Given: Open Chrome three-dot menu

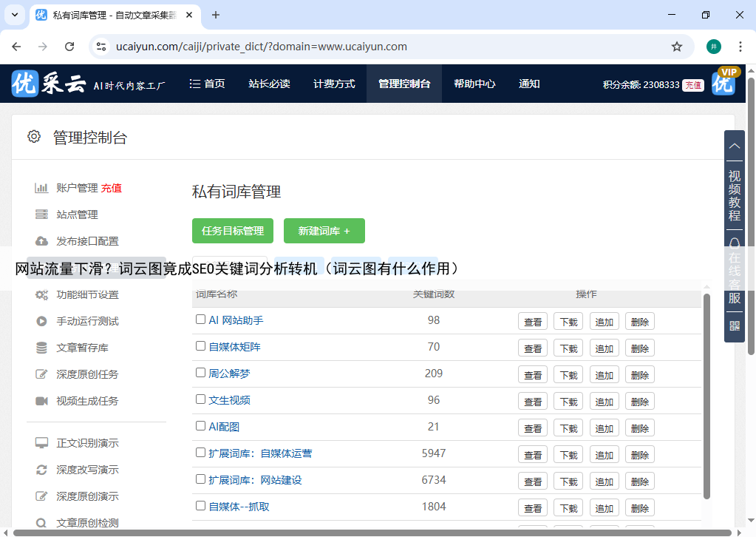Looking at the screenshot, I should click(740, 47).
